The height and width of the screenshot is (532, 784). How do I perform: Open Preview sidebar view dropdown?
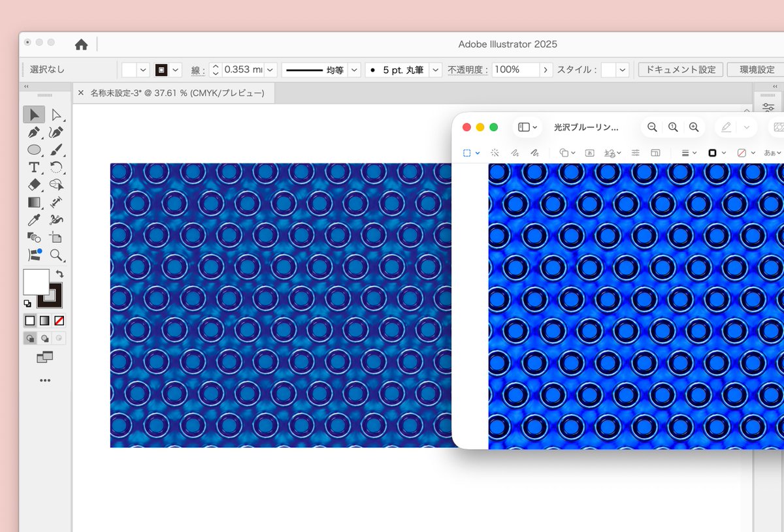point(527,127)
